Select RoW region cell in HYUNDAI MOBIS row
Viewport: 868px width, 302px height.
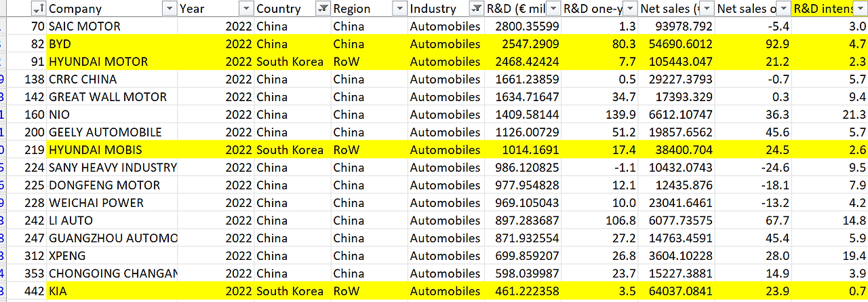(x=370, y=150)
